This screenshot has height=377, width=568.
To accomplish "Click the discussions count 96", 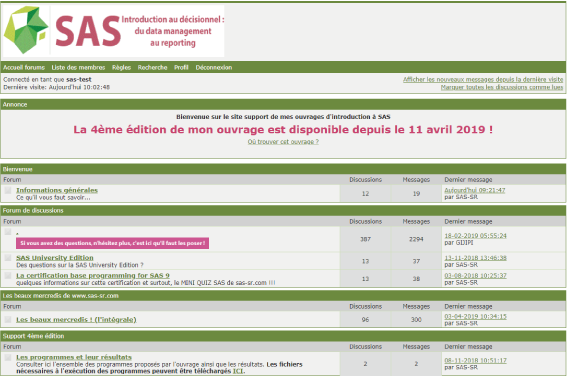I will [365, 319].
